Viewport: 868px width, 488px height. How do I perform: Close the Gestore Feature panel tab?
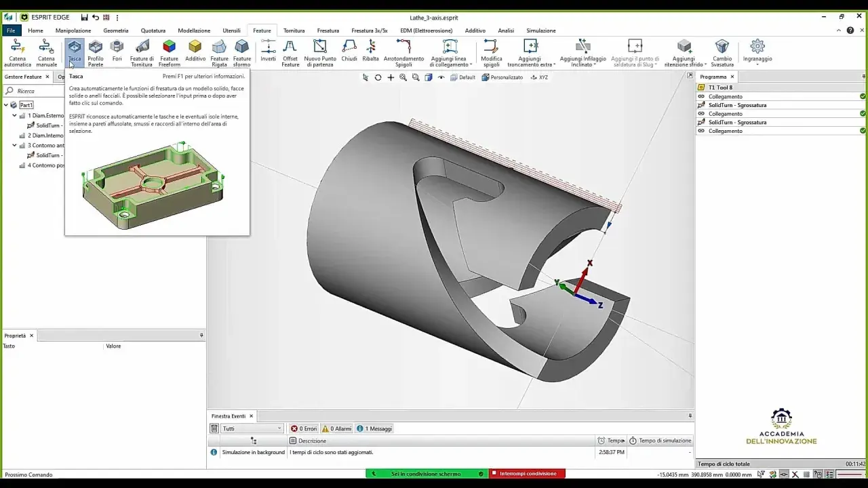tap(47, 77)
